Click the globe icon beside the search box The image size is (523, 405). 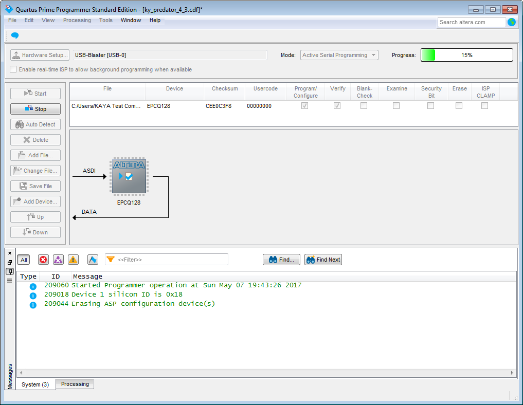[512, 22]
